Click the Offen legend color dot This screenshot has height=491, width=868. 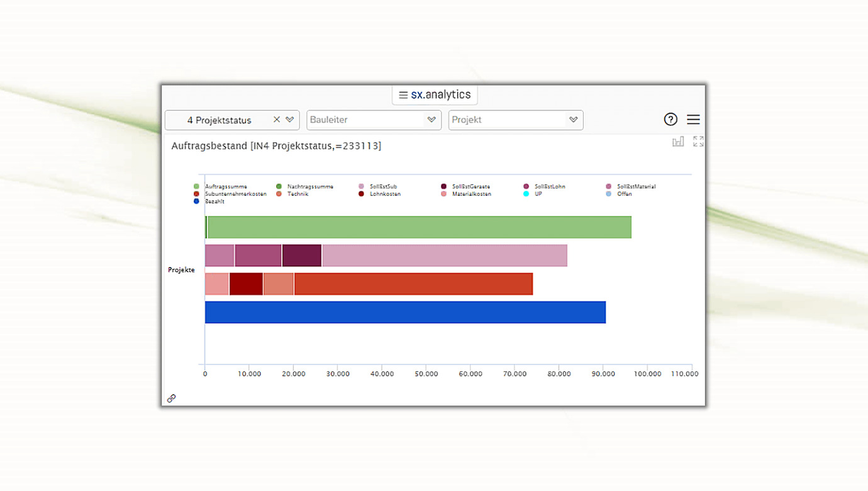pyautogui.click(x=609, y=194)
